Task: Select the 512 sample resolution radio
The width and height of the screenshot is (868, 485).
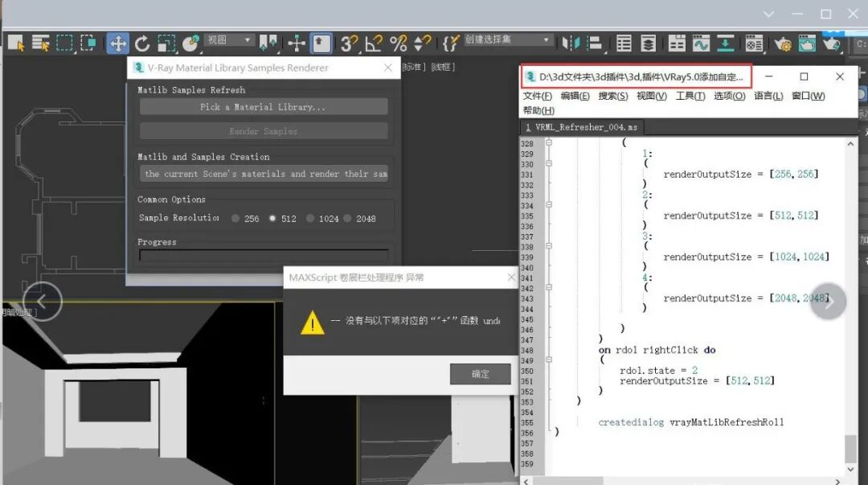Action: tap(272, 219)
